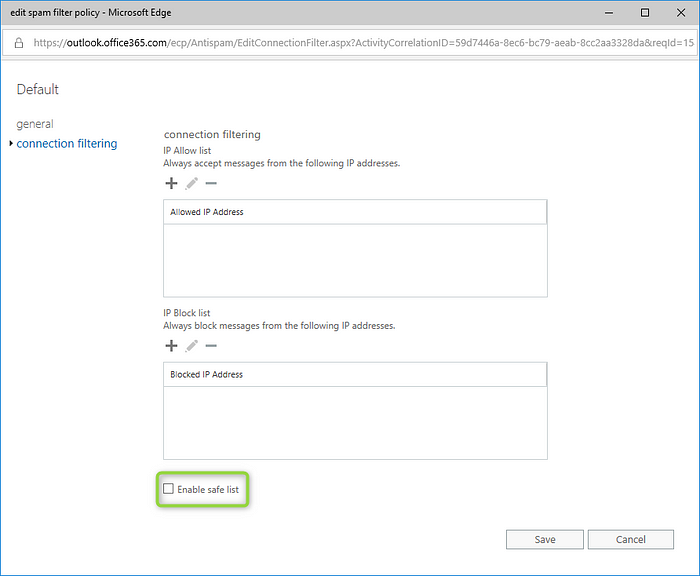Select the connection filtering section
The image size is (700, 576).
tap(67, 143)
